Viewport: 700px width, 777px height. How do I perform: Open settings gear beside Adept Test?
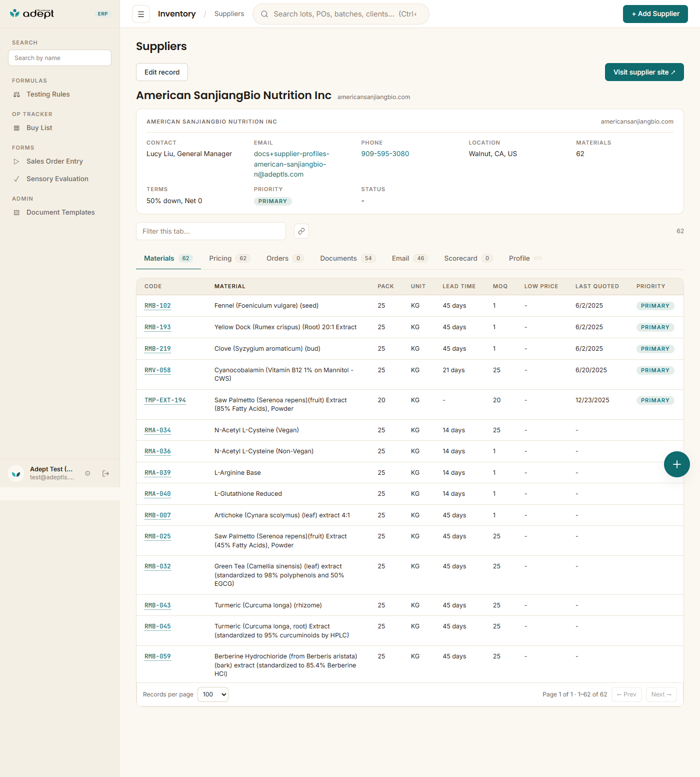87,473
